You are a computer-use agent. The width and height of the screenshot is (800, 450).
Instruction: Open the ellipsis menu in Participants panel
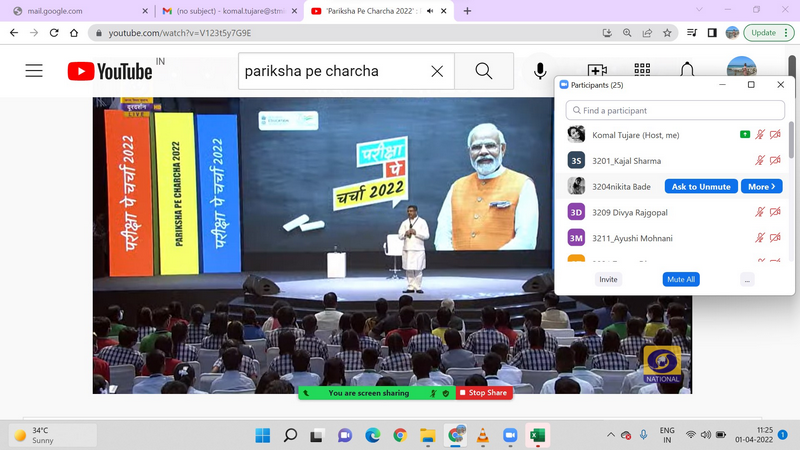pyautogui.click(x=747, y=280)
